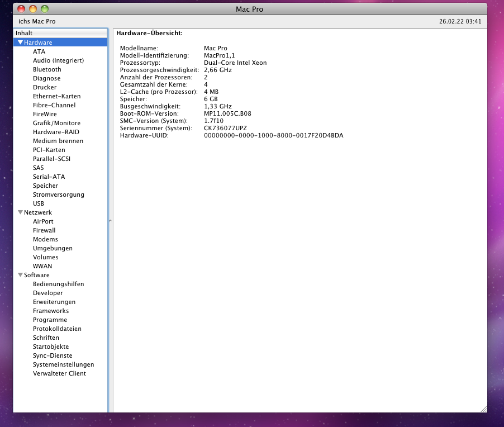Open the Sync-Dienste entry
The height and width of the screenshot is (427, 504).
click(53, 355)
